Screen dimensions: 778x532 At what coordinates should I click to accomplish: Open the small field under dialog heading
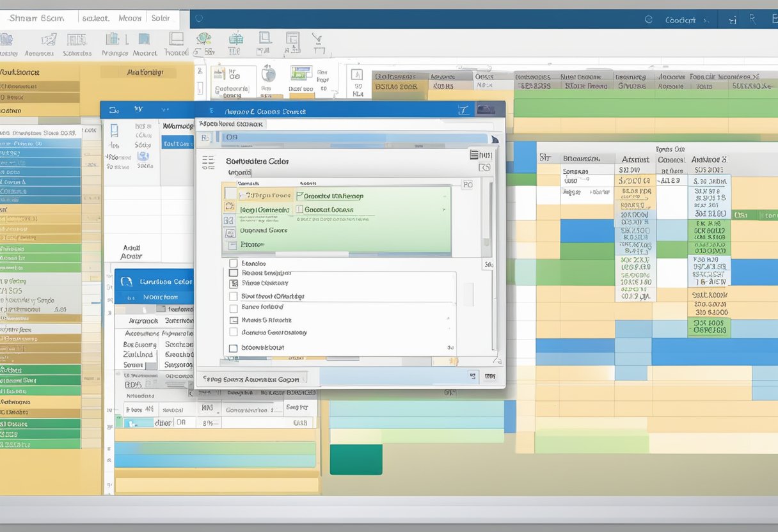pyautogui.click(x=239, y=173)
